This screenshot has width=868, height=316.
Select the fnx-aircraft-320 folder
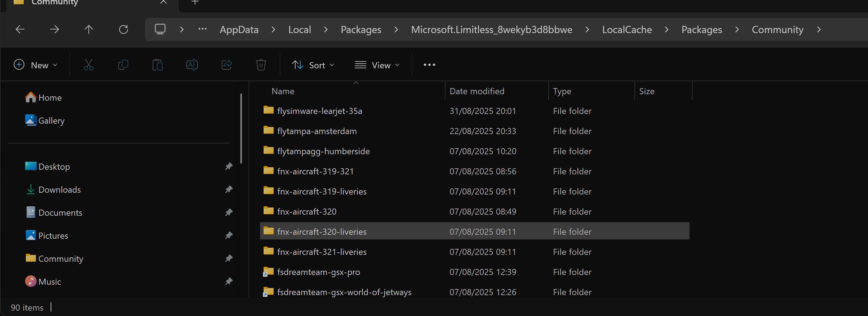(x=307, y=212)
